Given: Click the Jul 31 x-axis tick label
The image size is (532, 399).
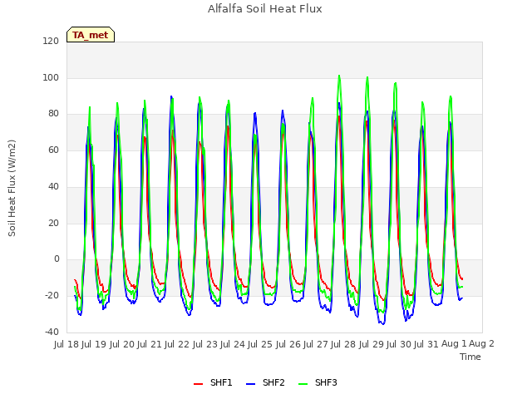Looking at the screenshot, I should coord(426,344).
